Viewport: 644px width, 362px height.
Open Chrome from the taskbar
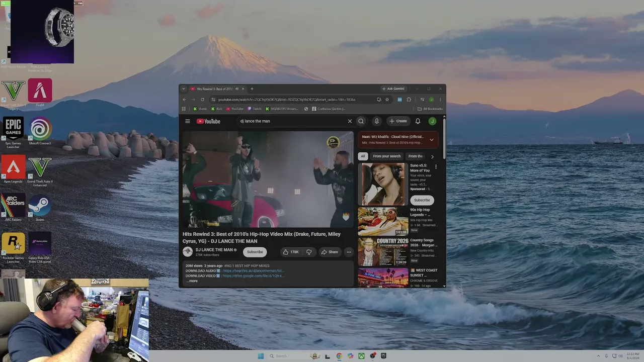[339, 356]
